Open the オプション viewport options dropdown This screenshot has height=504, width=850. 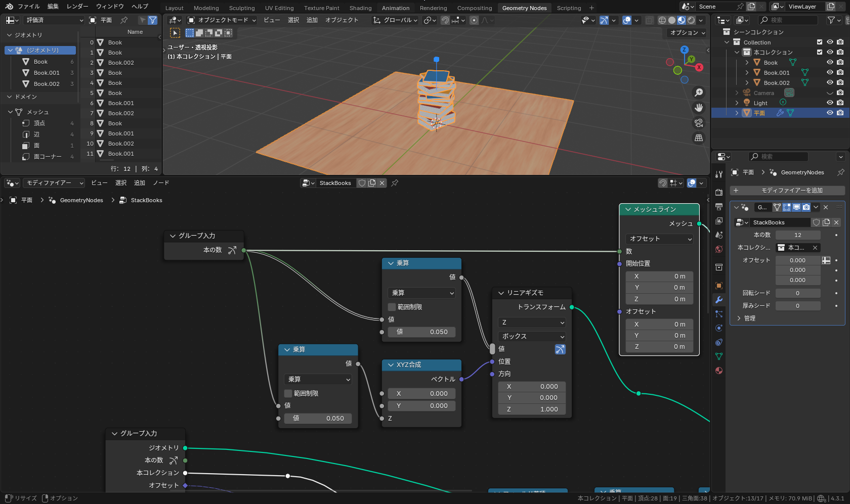[687, 33]
